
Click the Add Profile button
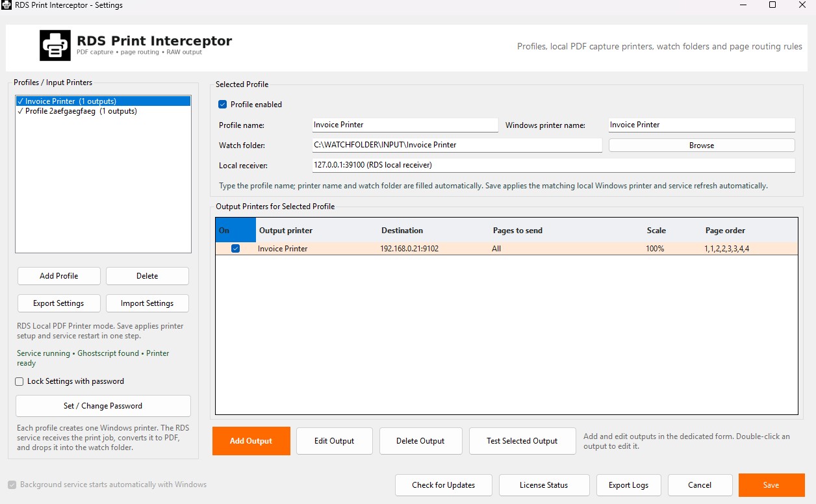(x=59, y=276)
